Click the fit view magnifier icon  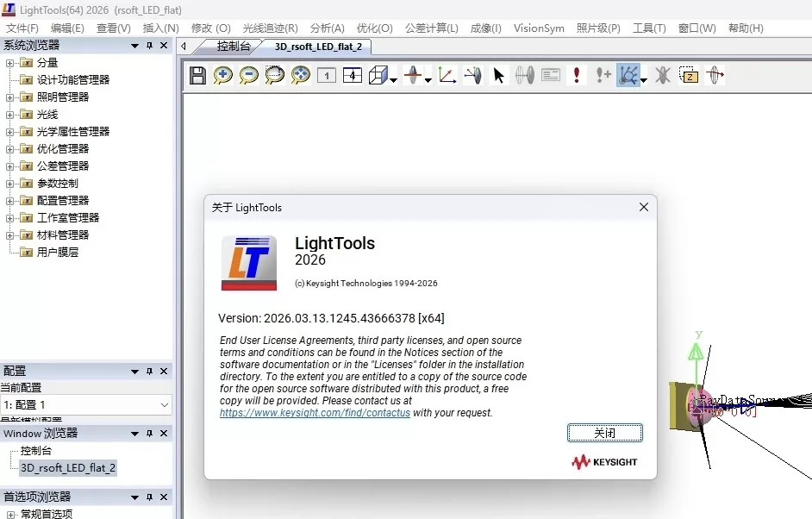[x=300, y=76]
